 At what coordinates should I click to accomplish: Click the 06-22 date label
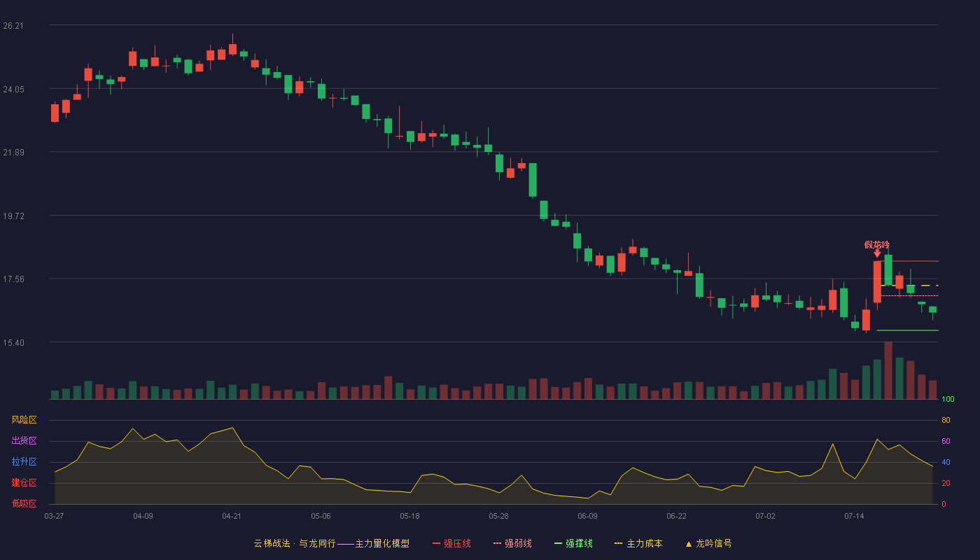click(x=676, y=516)
